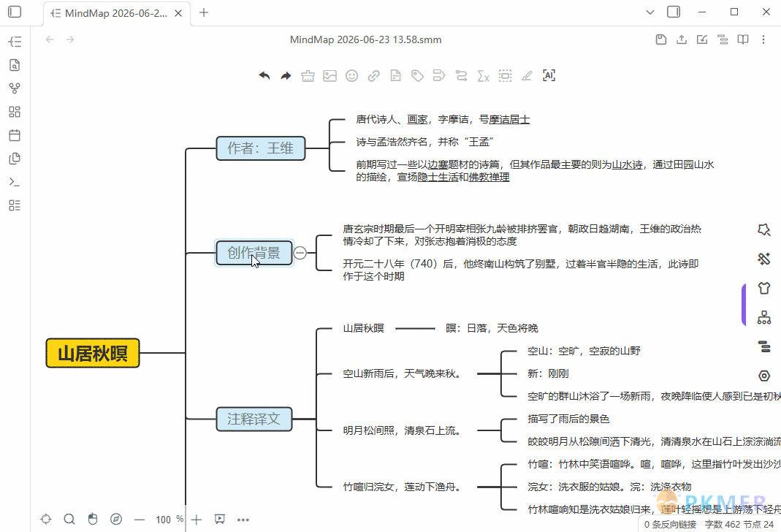Redo the last undone action

286,76
